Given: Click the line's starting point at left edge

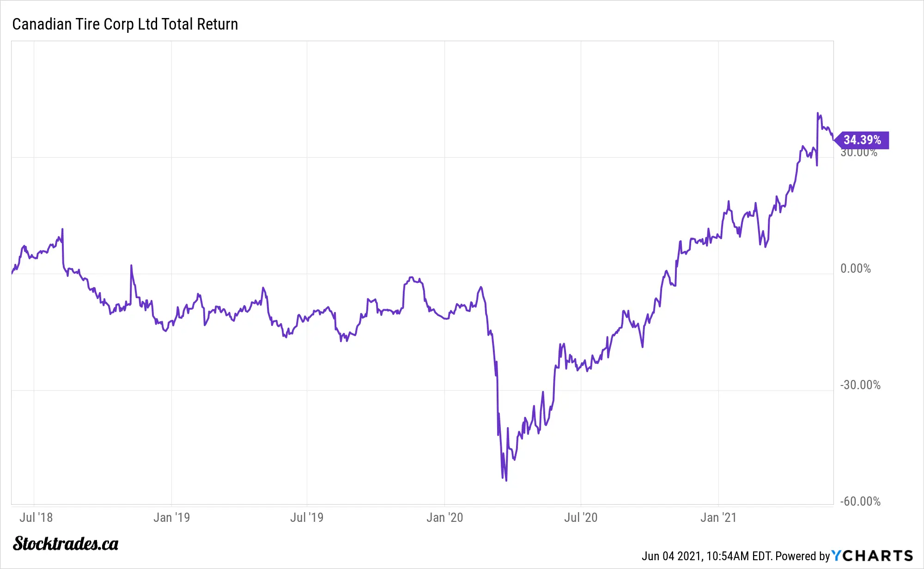Looking at the screenshot, I should [x=12, y=273].
